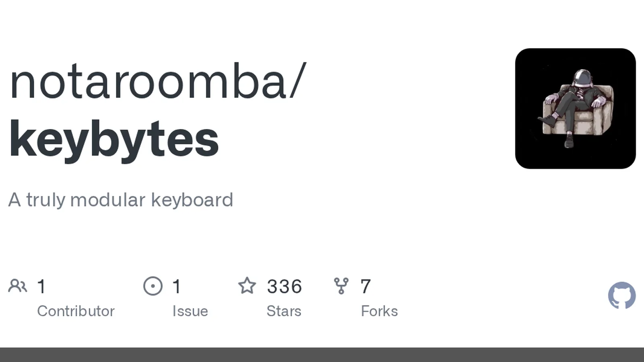Click the issue count number 1
This screenshot has width=644, height=362.
point(177,286)
